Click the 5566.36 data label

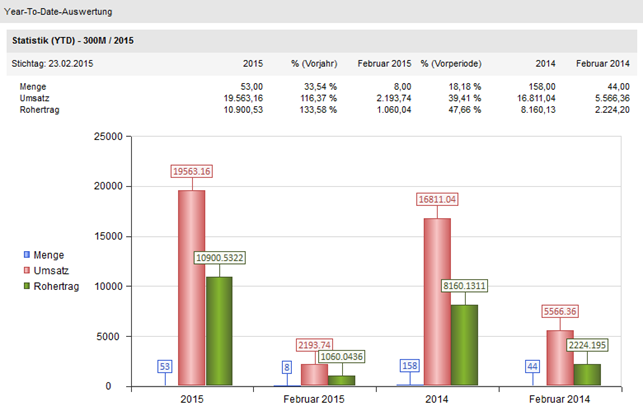560,312
